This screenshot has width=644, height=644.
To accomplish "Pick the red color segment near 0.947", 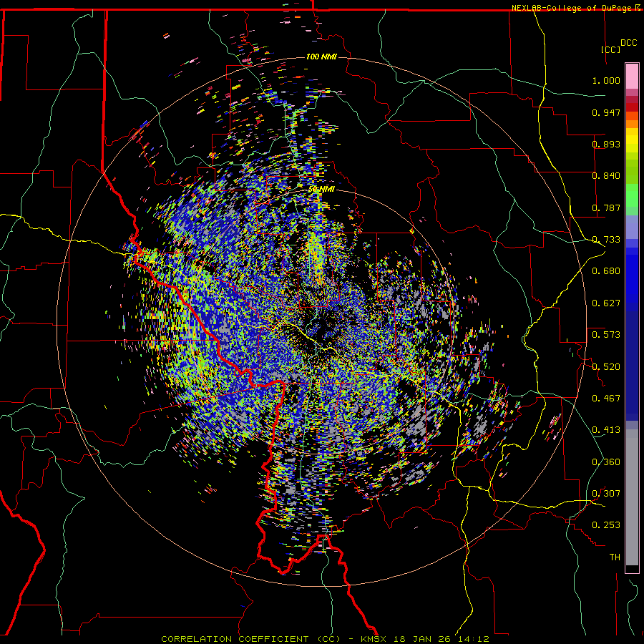I will coord(632,107).
